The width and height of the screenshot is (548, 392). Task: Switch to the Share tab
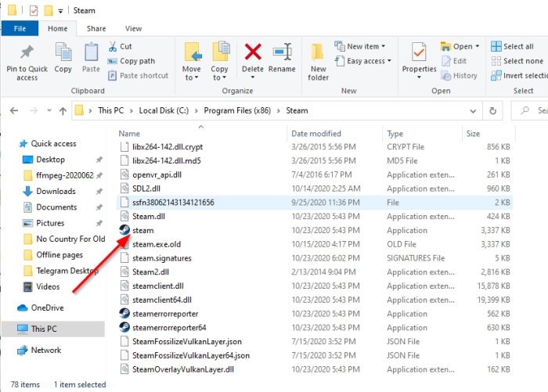click(96, 29)
